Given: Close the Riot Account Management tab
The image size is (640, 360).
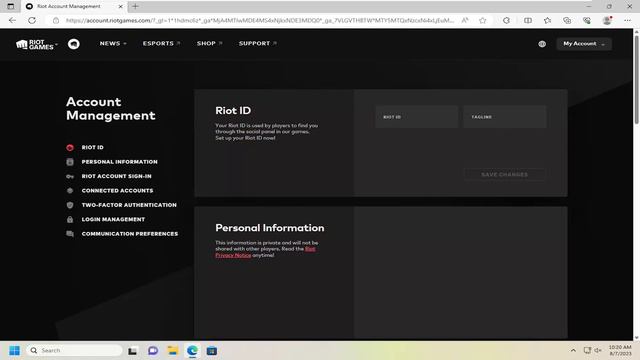Looking at the screenshot, I should click(120, 7).
